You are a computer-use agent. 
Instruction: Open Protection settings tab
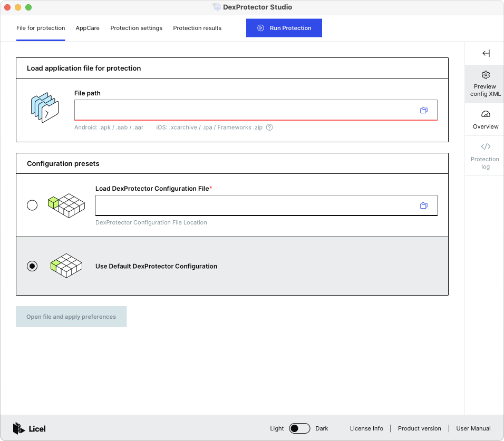[137, 28]
